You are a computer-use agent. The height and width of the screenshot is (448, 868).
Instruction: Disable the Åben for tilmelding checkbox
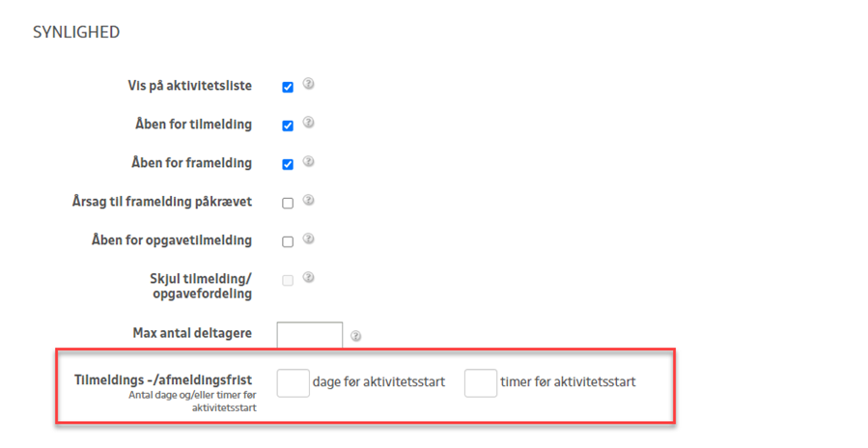click(x=288, y=126)
